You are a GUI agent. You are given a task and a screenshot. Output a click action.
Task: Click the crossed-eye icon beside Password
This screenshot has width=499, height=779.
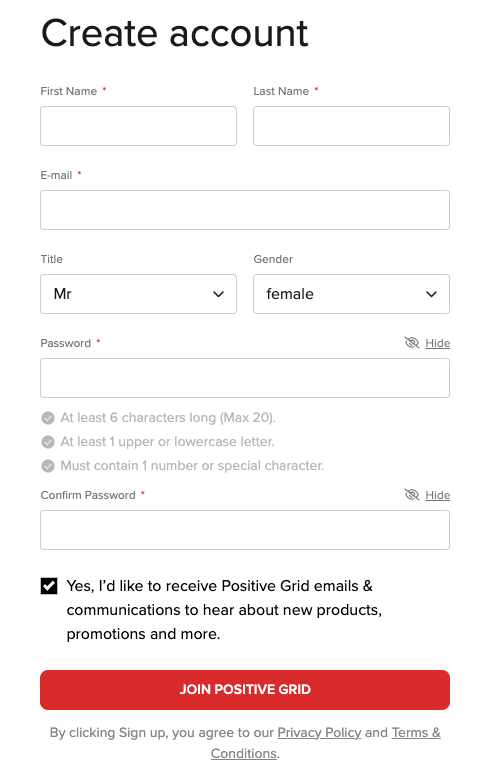(x=412, y=343)
